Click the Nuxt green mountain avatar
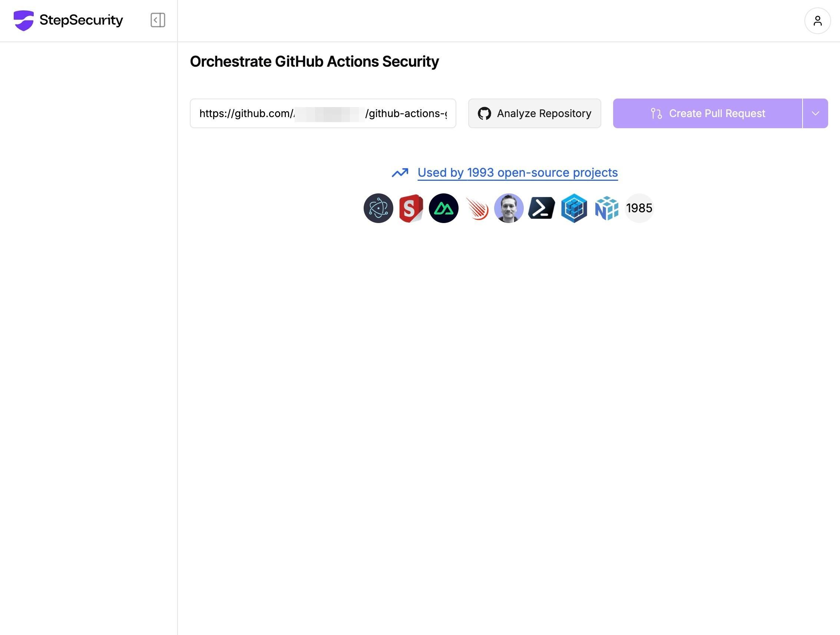 (444, 208)
